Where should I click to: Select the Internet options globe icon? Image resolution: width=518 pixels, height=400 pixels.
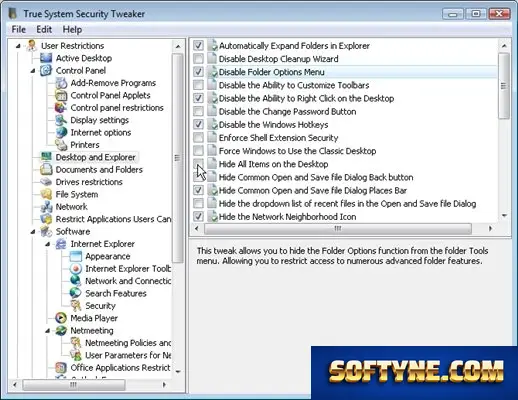click(61, 132)
